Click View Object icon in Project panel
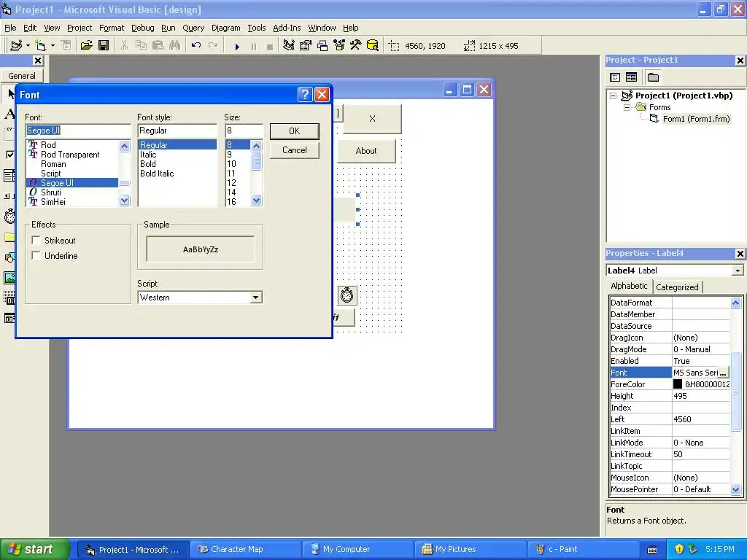This screenshot has width=747, height=560. (631, 77)
